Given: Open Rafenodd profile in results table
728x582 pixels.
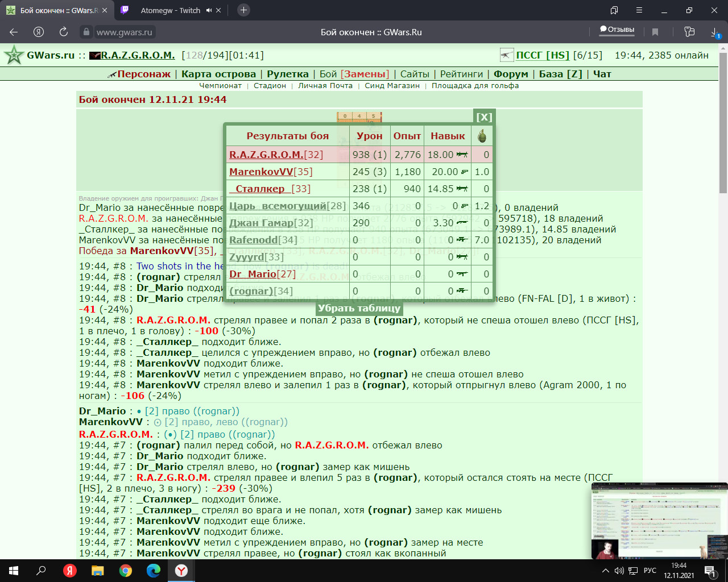Looking at the screenshot, I should pos(254,240).
